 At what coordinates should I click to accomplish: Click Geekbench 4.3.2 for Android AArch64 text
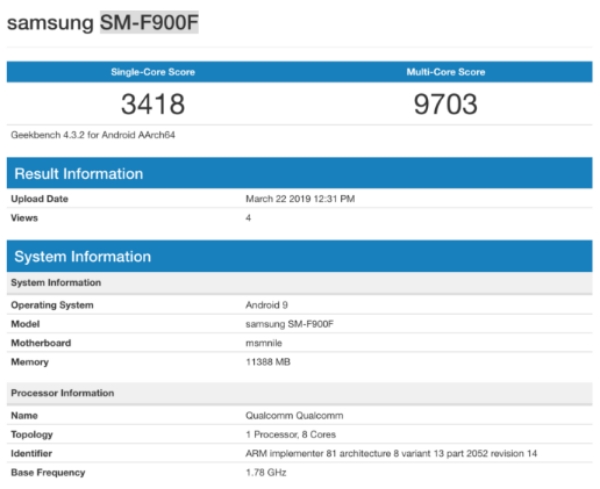(93, 135)
